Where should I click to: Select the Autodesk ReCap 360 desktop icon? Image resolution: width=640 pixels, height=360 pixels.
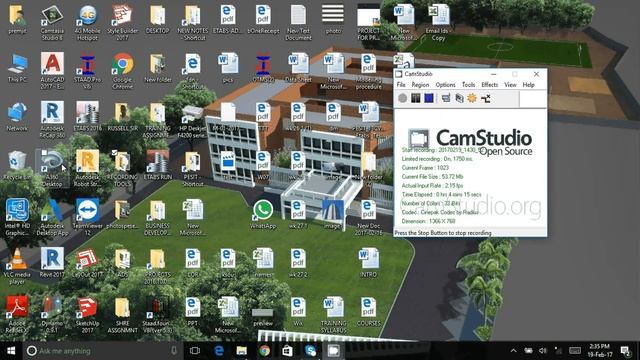tap(52, 119)
